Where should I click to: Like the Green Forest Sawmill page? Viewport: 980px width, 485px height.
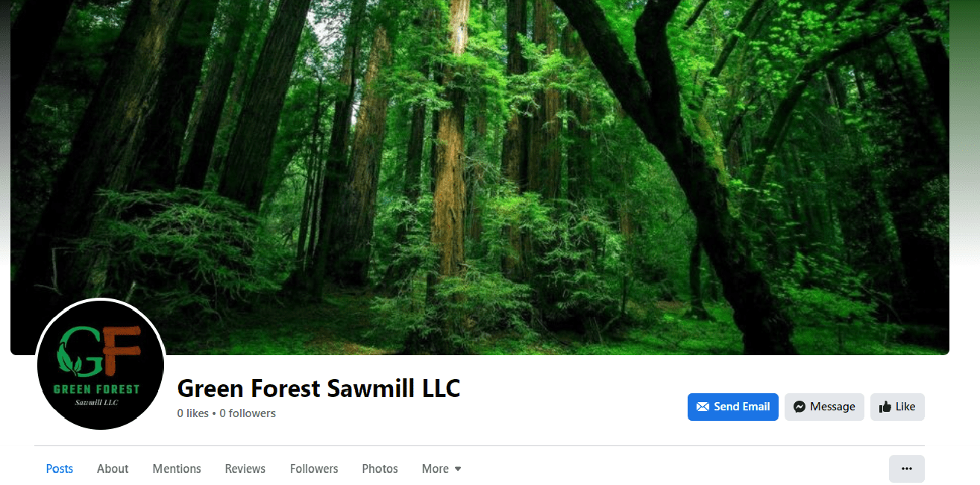click(897, 407)
